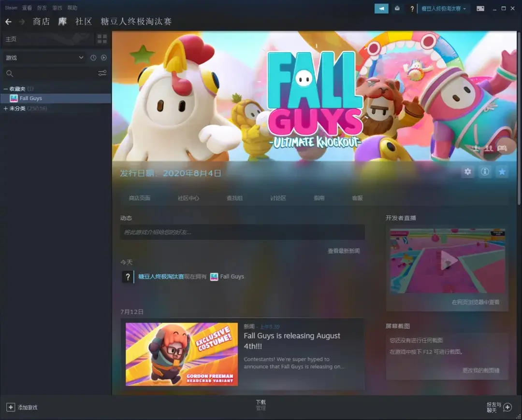Click 更改我的截图键 link
The height and width of the screenshot is (420, 522).
tap(481, 370)
